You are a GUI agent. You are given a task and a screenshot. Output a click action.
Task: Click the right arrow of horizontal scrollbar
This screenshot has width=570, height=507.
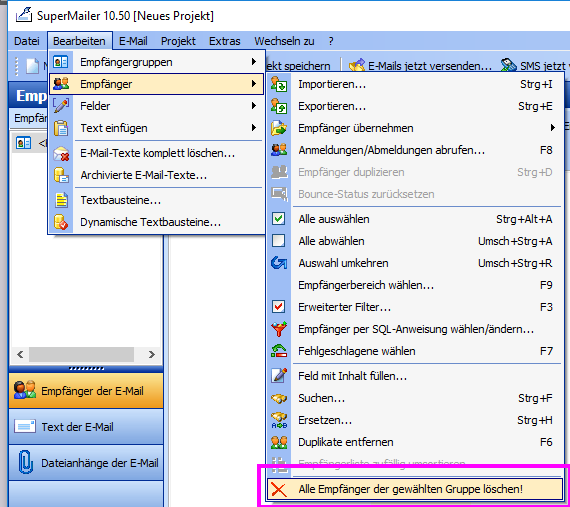coord(152,354)
